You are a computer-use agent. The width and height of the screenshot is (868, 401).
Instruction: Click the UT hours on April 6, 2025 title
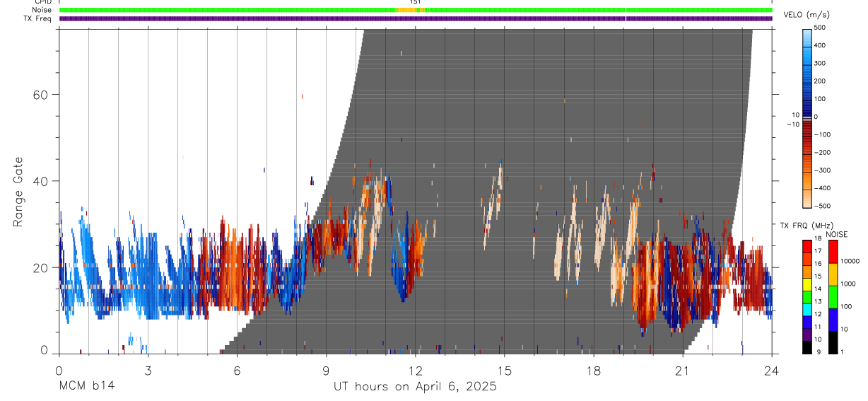click(415, 386)
